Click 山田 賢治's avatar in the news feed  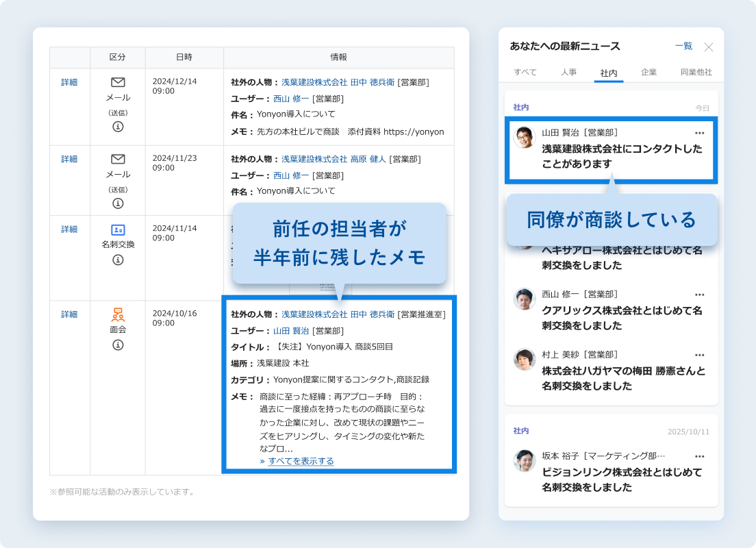pos(525,137)
